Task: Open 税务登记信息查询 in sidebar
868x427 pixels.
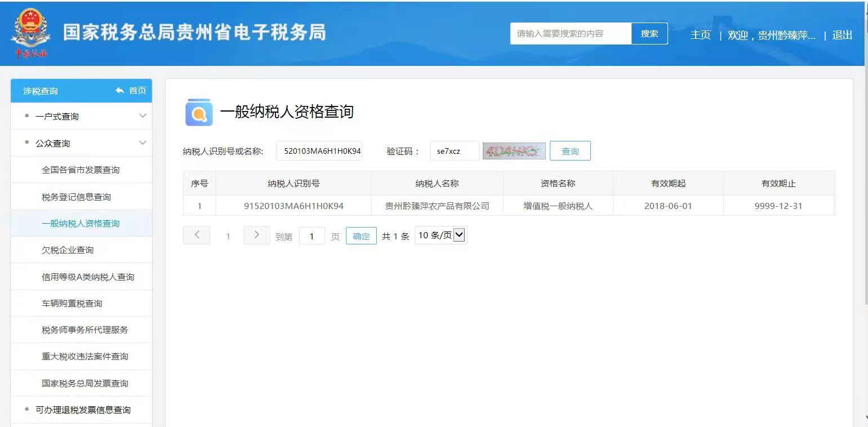Action: 76,197
